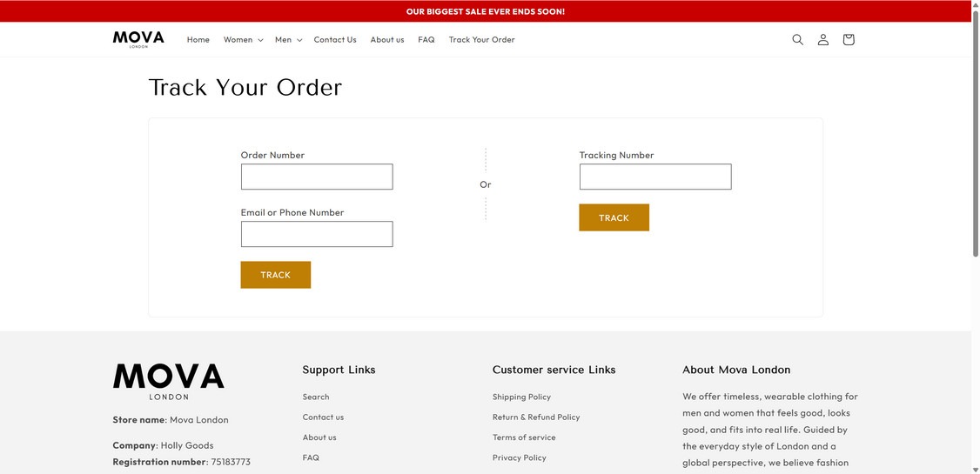The image size is (980, 474).
Task: Open FAQ link in footer
Action: click(311, 457)
